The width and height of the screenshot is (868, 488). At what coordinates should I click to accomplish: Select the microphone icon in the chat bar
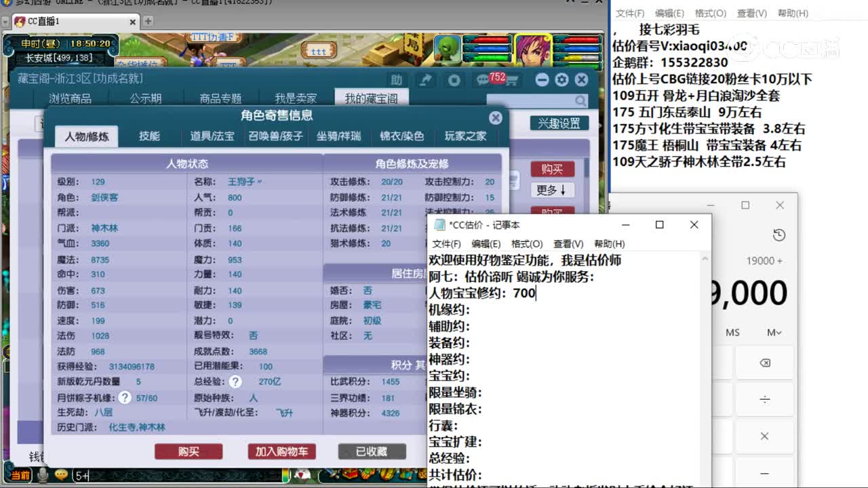(42, 475)
